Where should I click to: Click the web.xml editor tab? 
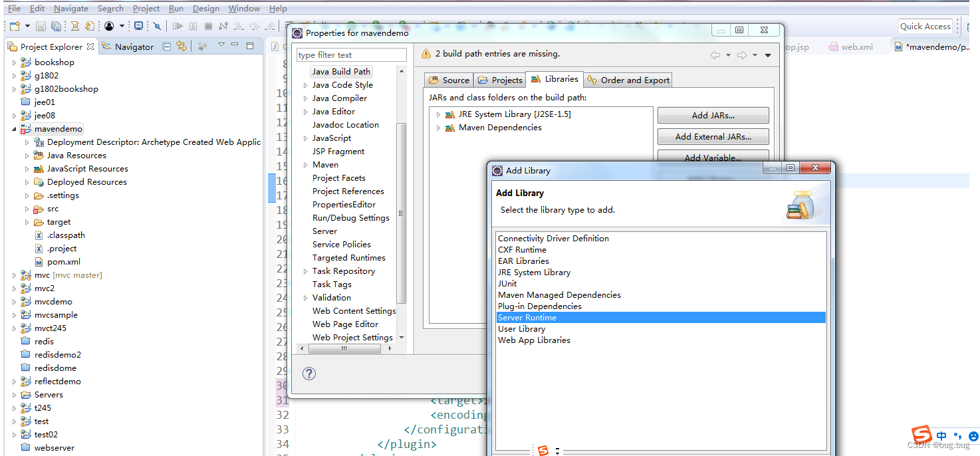pos(850,47)
